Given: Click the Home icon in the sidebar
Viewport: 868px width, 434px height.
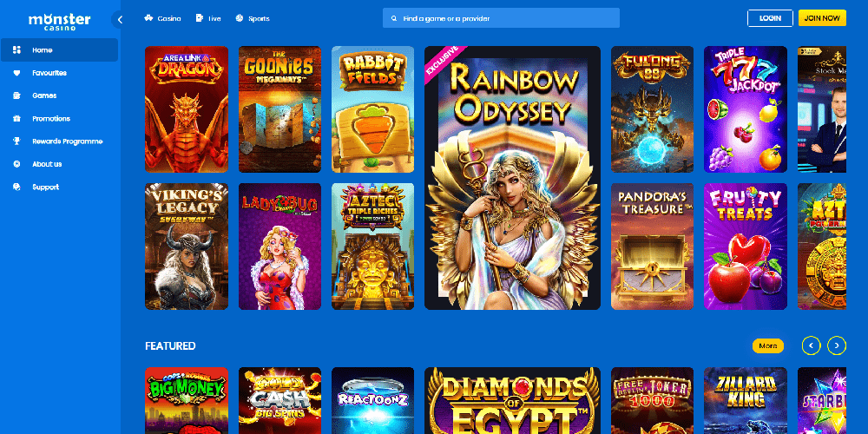Looking at the screenshot, I should (x=16, y=50).
